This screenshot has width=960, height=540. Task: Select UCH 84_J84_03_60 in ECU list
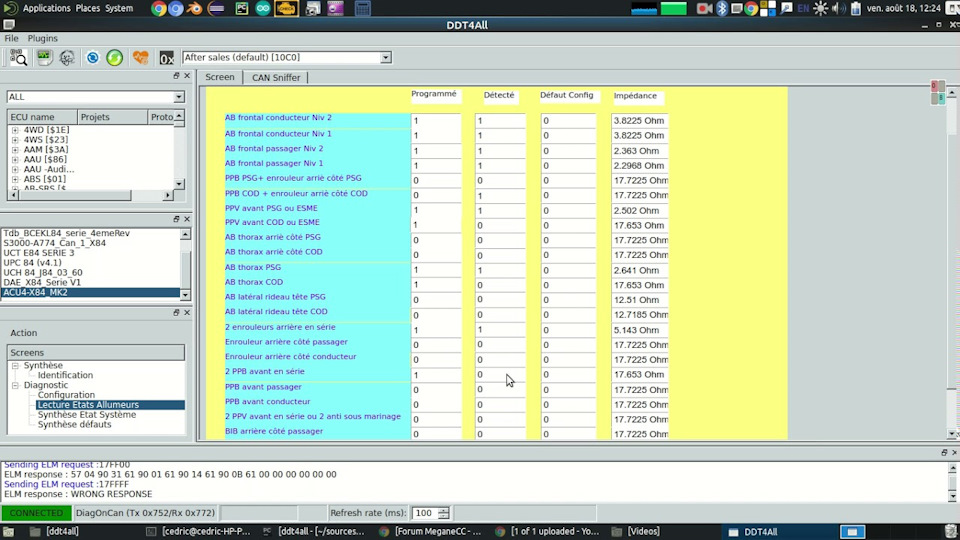[43, 272]
